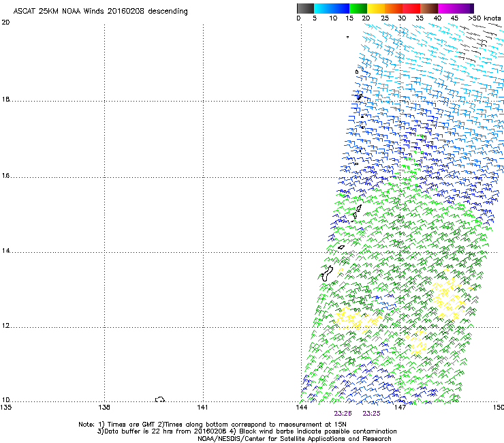504x443 pixels.
Task: Click the title 'ASCAT 25KM NOAA Winds 20160208 descending'
Action: 100,12
